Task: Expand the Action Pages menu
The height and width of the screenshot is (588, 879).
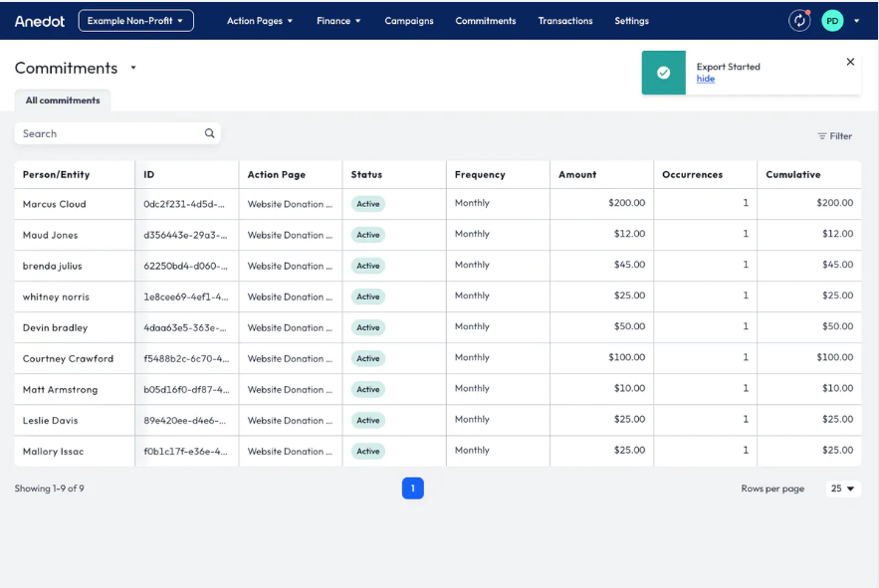Action: coord(260,21)
